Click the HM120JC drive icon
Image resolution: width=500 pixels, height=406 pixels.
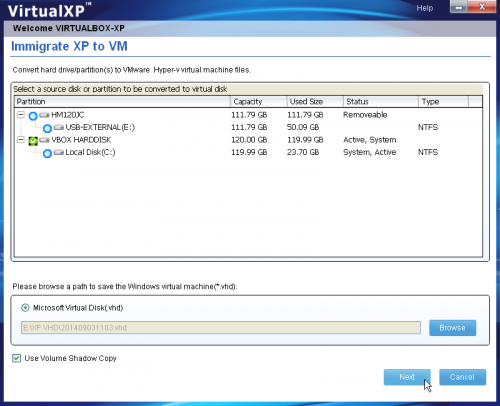tap(44, 115)
